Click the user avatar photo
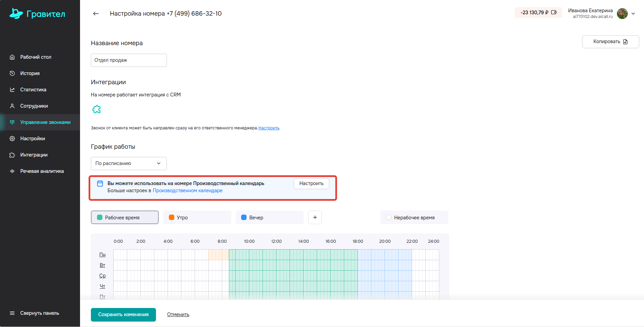Viewport: 644px width, 327px height. point(622,14)
